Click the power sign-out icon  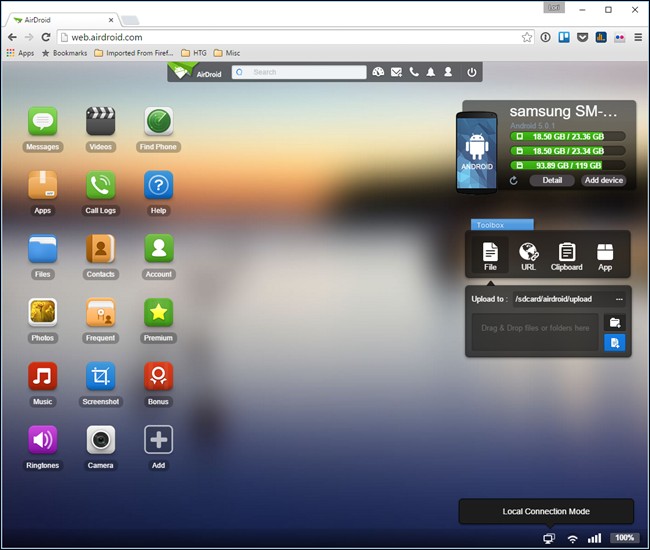(471, 72)
